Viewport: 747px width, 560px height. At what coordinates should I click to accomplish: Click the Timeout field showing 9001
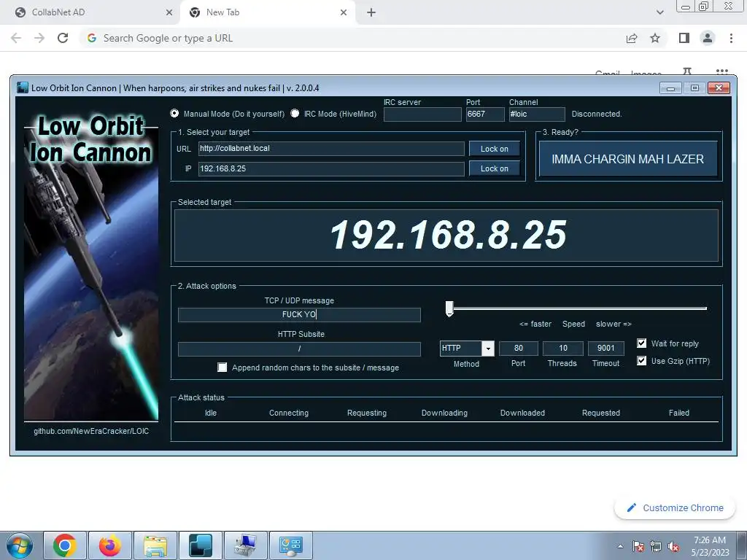(605, 349)
